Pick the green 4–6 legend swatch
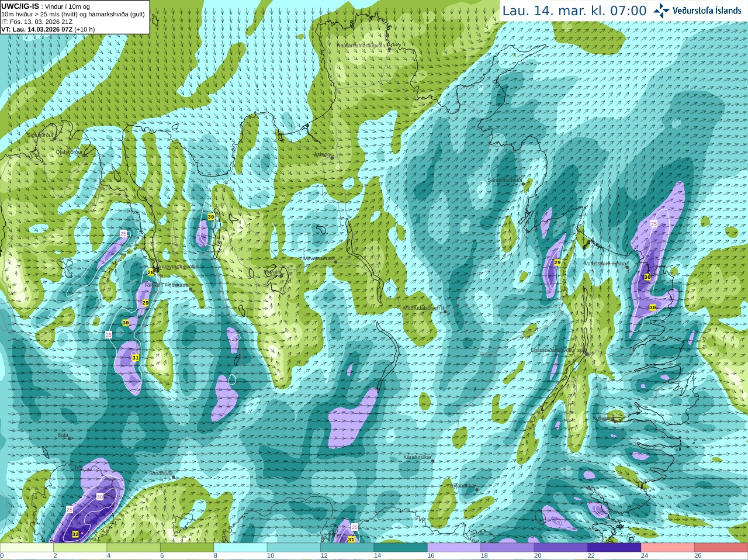The height and width of the screenshot is (560, 748). pos(134,548)
